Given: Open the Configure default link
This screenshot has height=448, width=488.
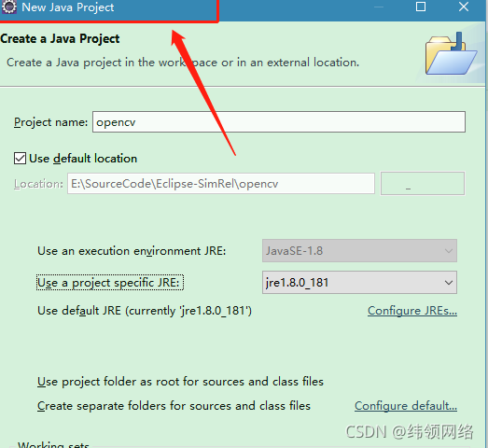Looking at the screenshot, I should (x=406, y=406).
